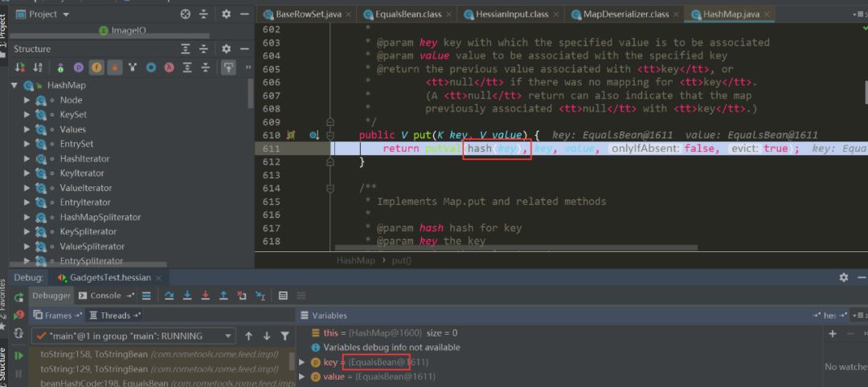Expand the key variable in Variables

301,362
